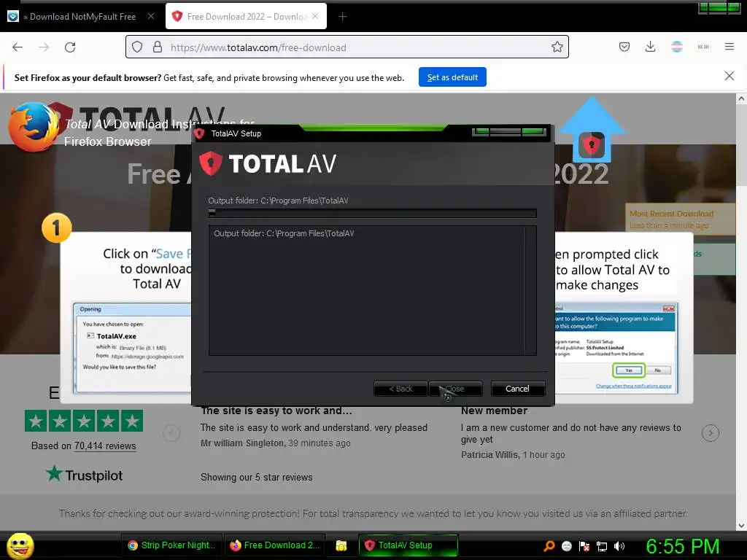This screenshot has width=747, height=560.
Task: Click the double-chevron extension icon in toolbar
Action: (x=703, y=47)
